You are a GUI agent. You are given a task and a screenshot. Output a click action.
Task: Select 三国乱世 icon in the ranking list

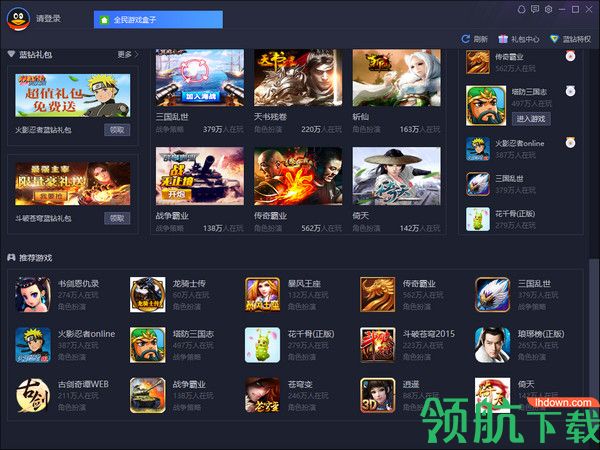pos(478,184)
